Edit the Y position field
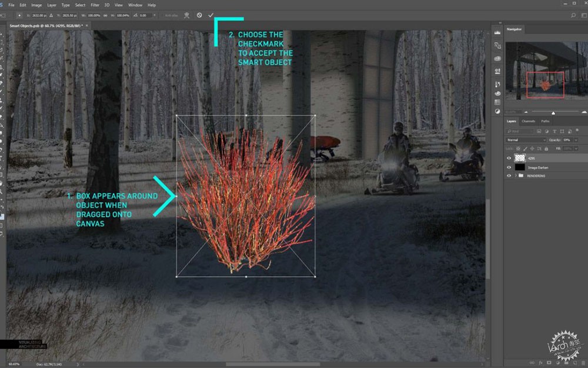The width and height of the screenshot is (588, 368). (x=69, y=15)
